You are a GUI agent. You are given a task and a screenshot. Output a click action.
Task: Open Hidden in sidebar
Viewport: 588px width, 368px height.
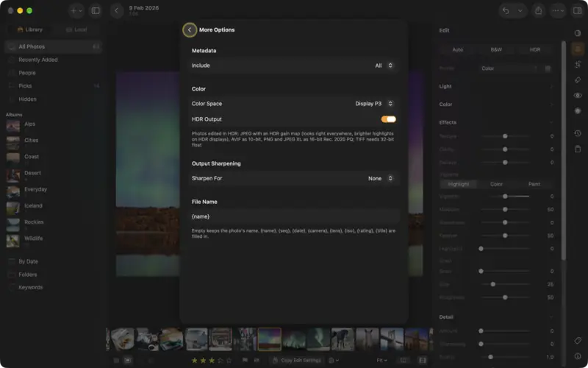click(53, 99)
